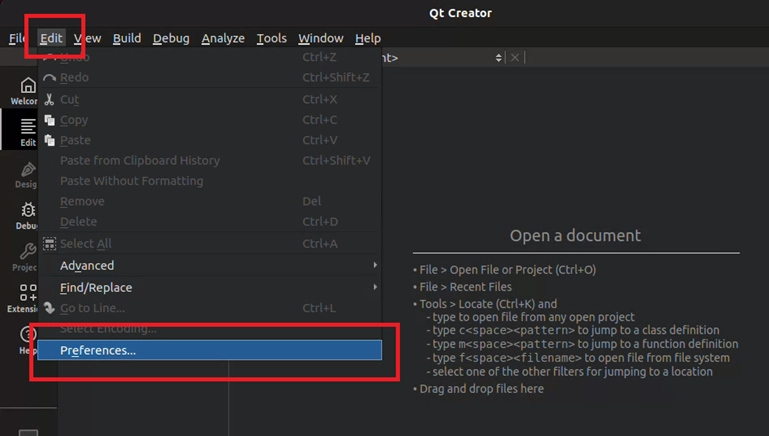Click the Help mode icon in sidebar
Screen dimensions: 769x436
pos(27,339)
